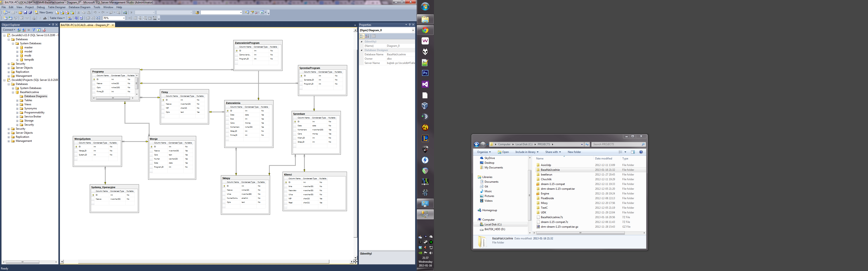Click the Windows Start orb
Viewport: 868px width, 271px height.
point(425,7)
